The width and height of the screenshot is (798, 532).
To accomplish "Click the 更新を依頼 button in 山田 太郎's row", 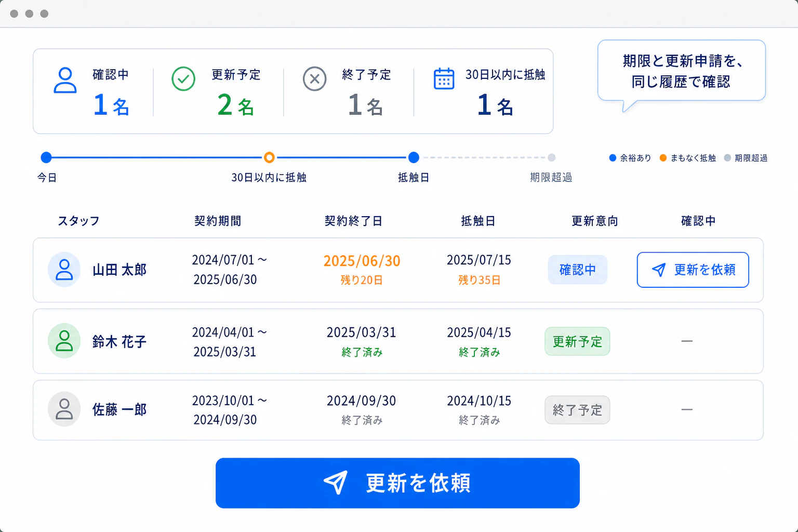I will coord(693,270).
